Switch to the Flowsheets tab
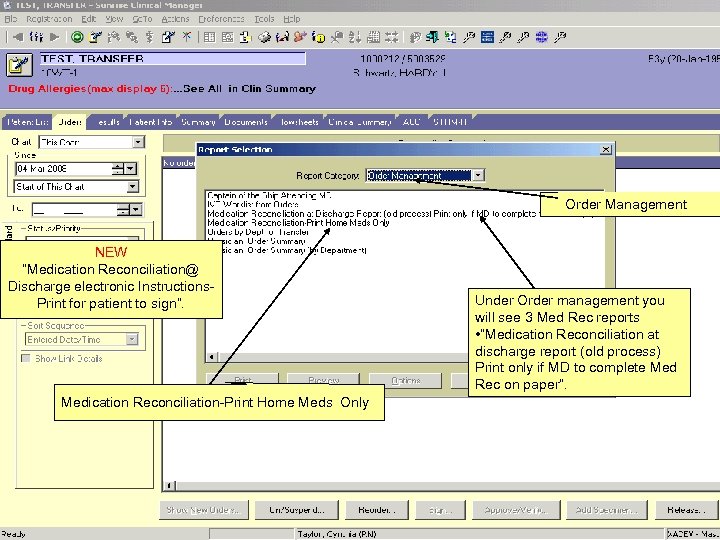Image resolution: width=720 pixels, height=540 pixels. pyautogui.click(x=299, y=122)
